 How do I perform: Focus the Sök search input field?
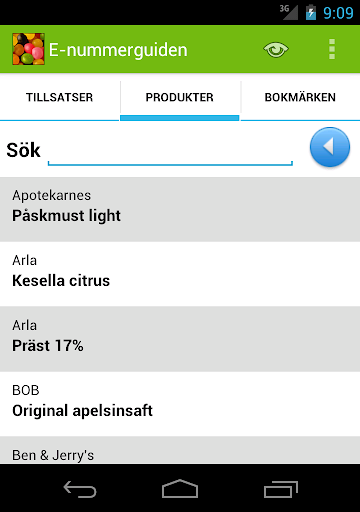tap(170, 152)
